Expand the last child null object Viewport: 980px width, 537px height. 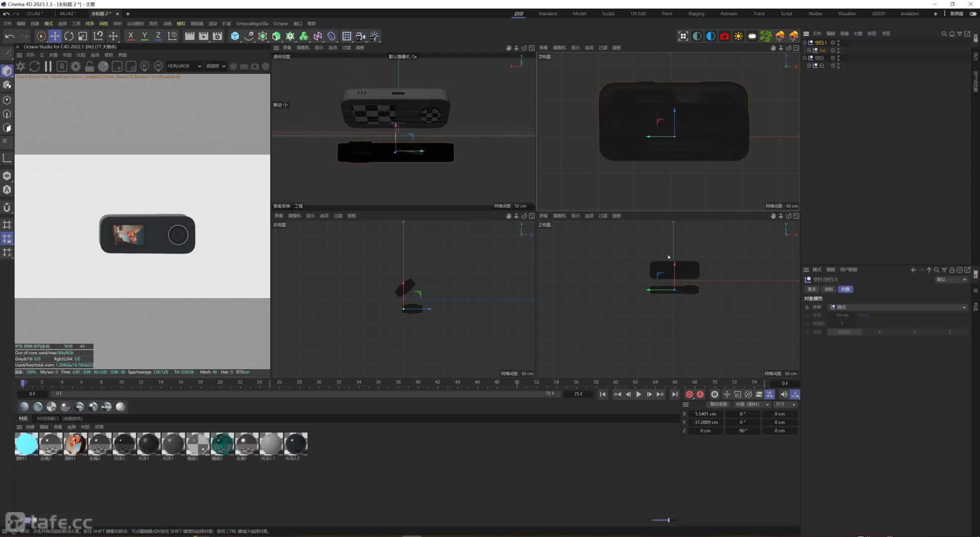(x=809, y=66)
